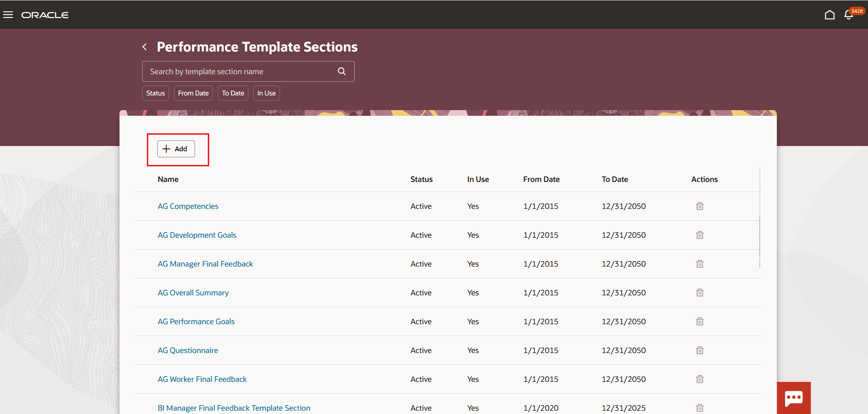The height and width of the screenshot is (414, 868).
Task: Open the hamburger navigation menu
Action: [x=8, y=15]
